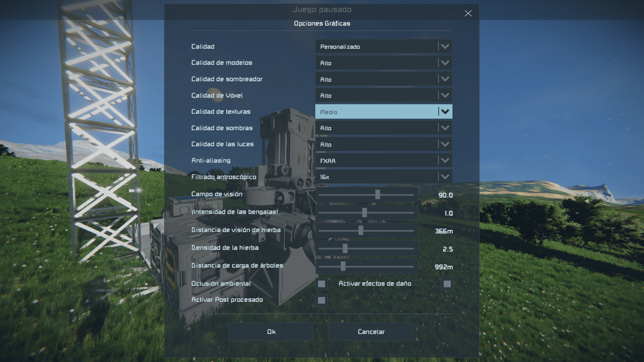Click the Densidad de la hierba slider handle
The image size is (644, 362).
[345, 249]
